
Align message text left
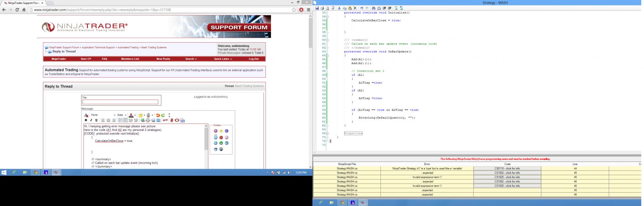click(x=103, y=120)
